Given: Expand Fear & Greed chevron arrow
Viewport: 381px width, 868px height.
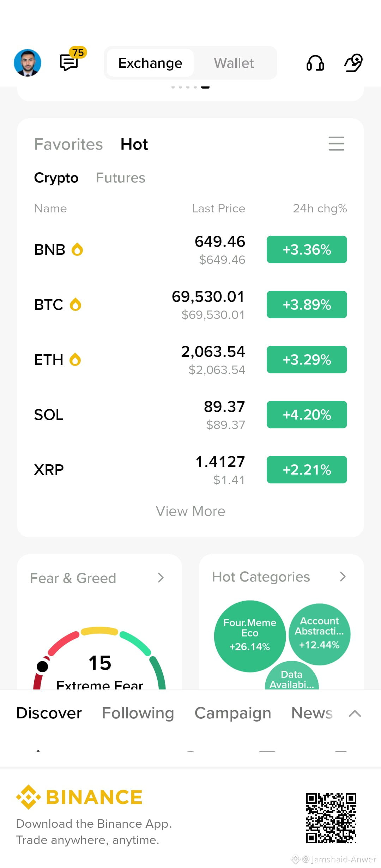Looking at the screenshot, I should pos(161,578).
